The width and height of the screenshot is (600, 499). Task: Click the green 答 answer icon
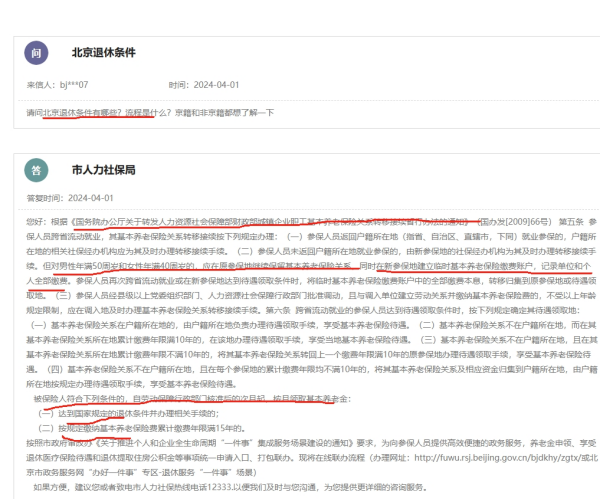(36, 170)
